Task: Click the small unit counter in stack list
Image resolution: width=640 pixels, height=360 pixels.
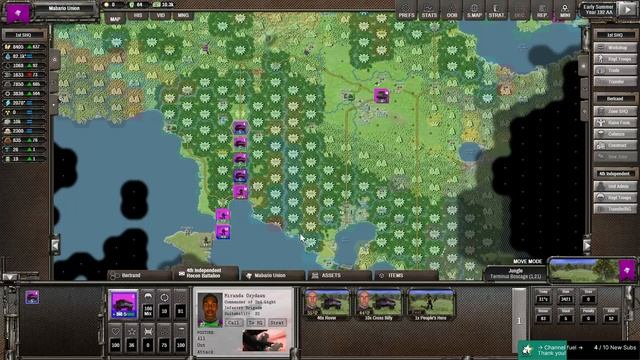Action: pyautogui.click(x=32, y=297)
